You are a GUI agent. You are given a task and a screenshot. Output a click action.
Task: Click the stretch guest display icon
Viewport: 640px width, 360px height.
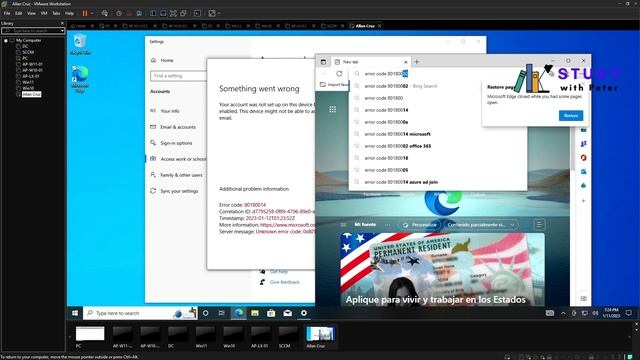point(212,13)
